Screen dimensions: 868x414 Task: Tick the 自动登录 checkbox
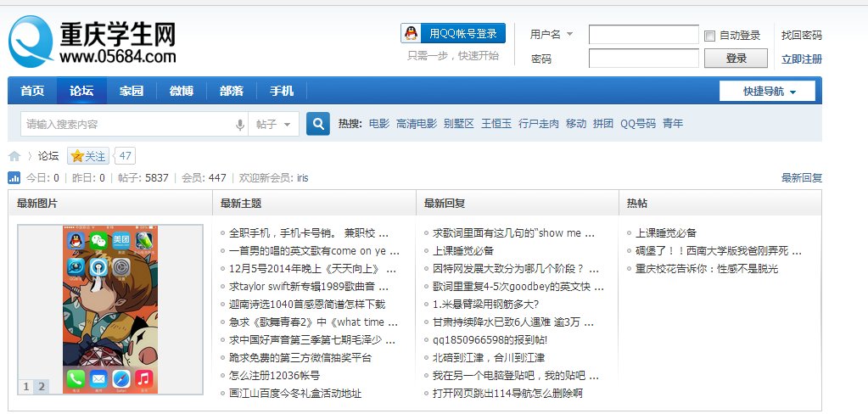pos(709,36)
